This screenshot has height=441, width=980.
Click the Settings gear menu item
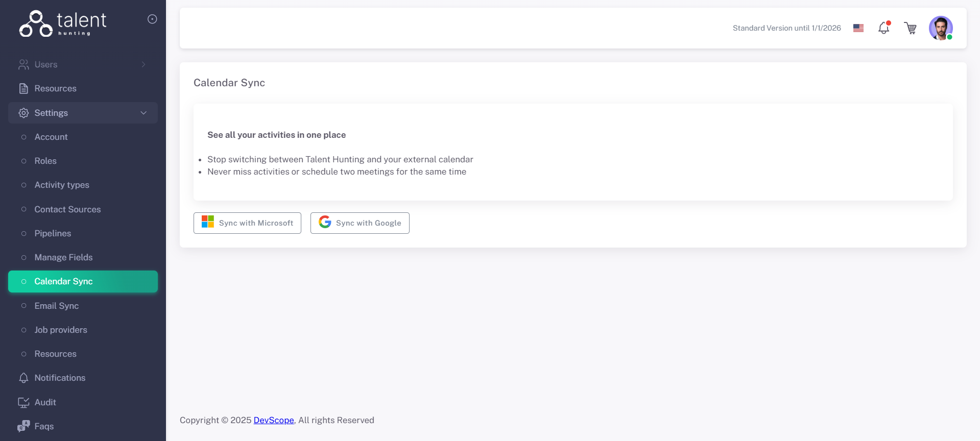click(x=51, y=113)
